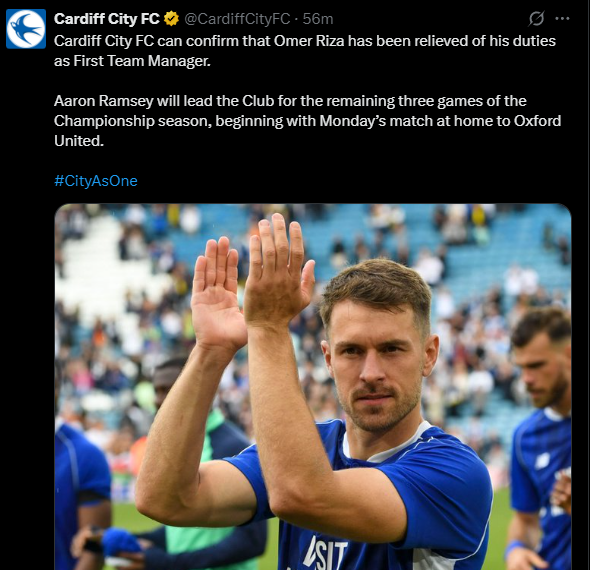Open Grok explain icon on the post

pyautogui.click(x=536, y=18)
